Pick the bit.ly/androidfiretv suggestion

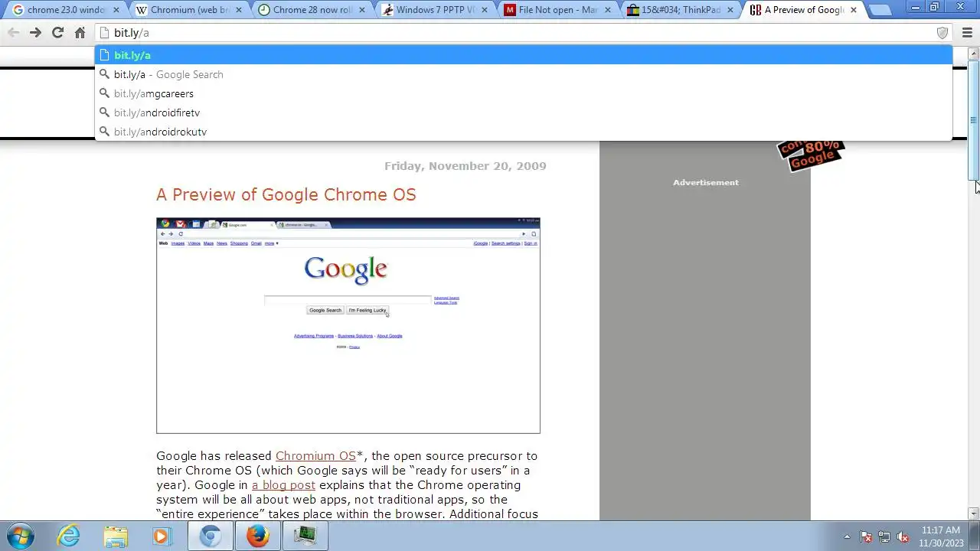point(524,112)
